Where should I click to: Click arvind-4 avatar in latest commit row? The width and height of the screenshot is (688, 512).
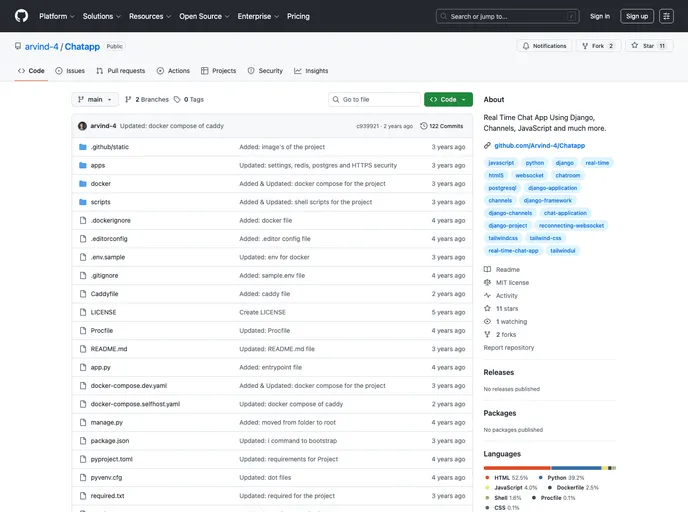[82, 126]
